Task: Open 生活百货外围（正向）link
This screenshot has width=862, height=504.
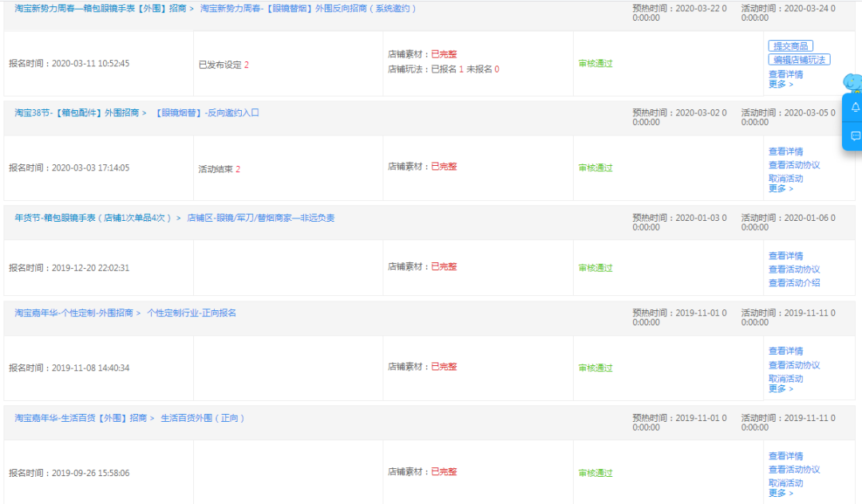Action: (x=203, y=419)
